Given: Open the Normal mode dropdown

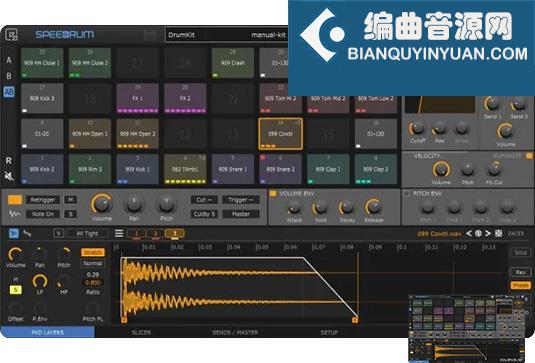Looking at the screenshot, I should coord(93,264).
